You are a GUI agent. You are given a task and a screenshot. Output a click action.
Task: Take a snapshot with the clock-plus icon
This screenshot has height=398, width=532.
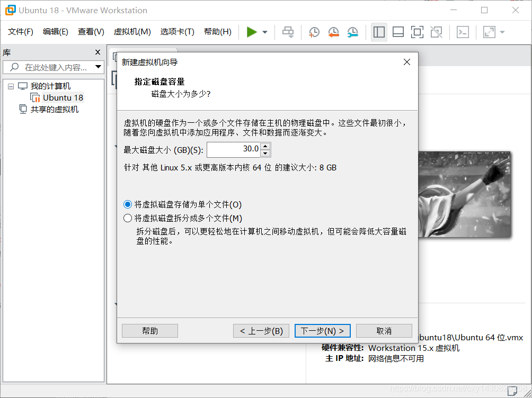[x=314, y=32]
